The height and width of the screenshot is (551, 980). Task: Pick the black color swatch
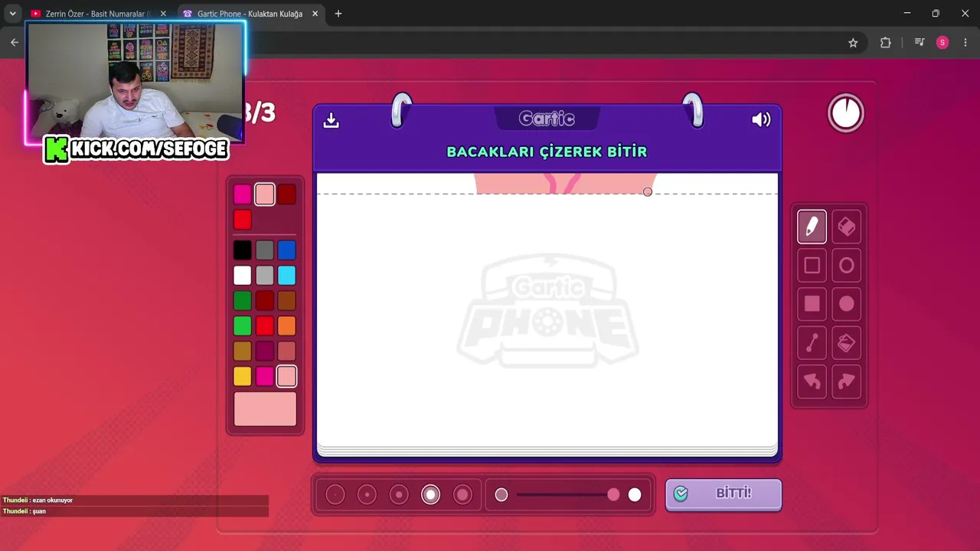(x=242, y=249)
